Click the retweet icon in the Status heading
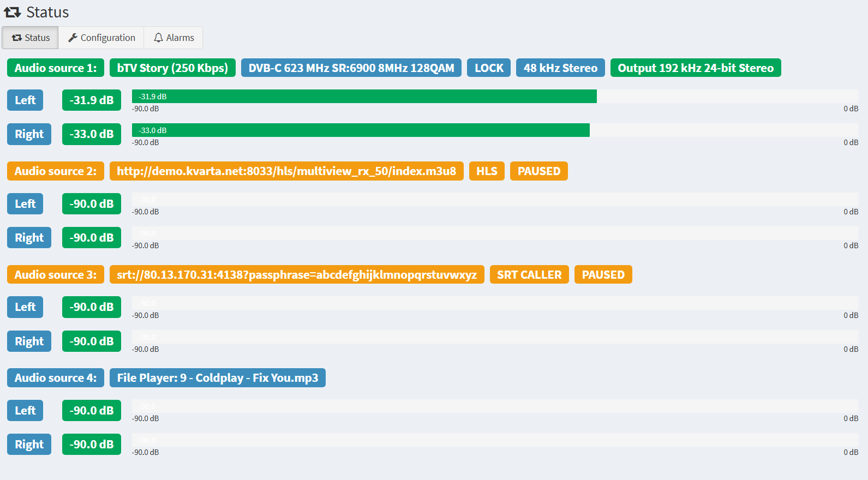Screen dimensions: 868x480 (x=13, y=12)
